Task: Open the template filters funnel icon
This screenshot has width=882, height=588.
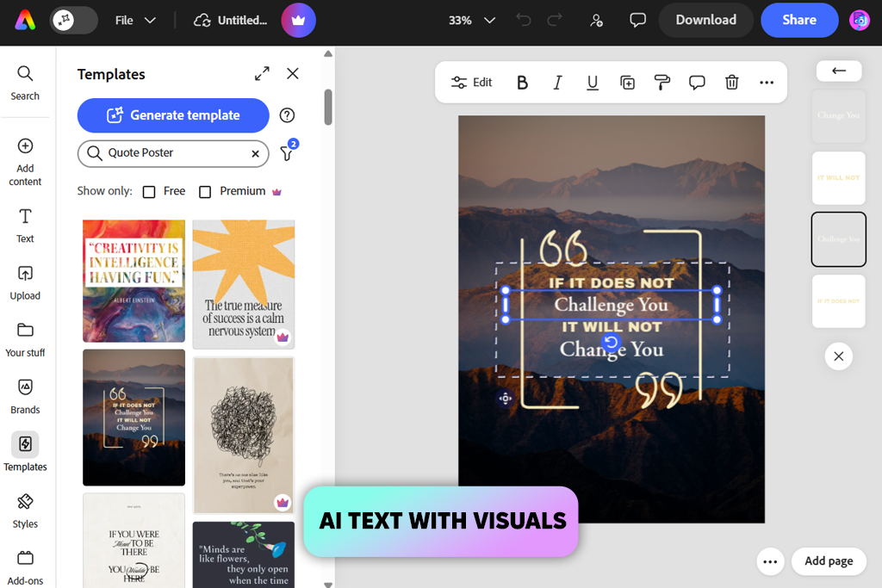Action: tap(288, 152)
